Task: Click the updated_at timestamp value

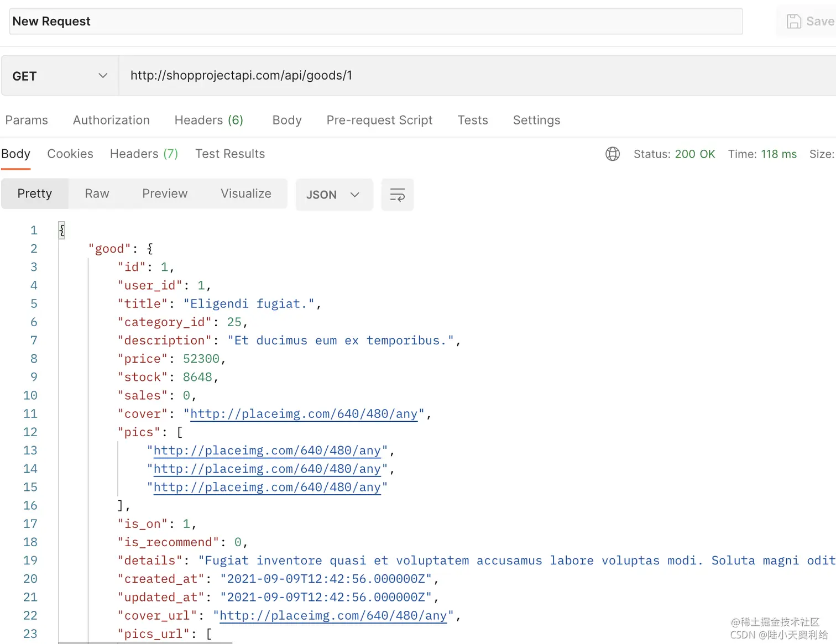Action: click(x=326, y=597)
